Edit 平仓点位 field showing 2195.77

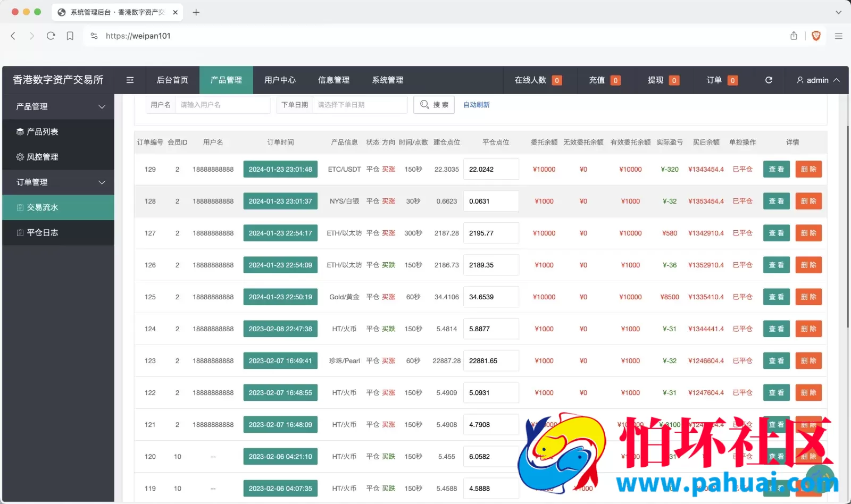coord(491,233)
